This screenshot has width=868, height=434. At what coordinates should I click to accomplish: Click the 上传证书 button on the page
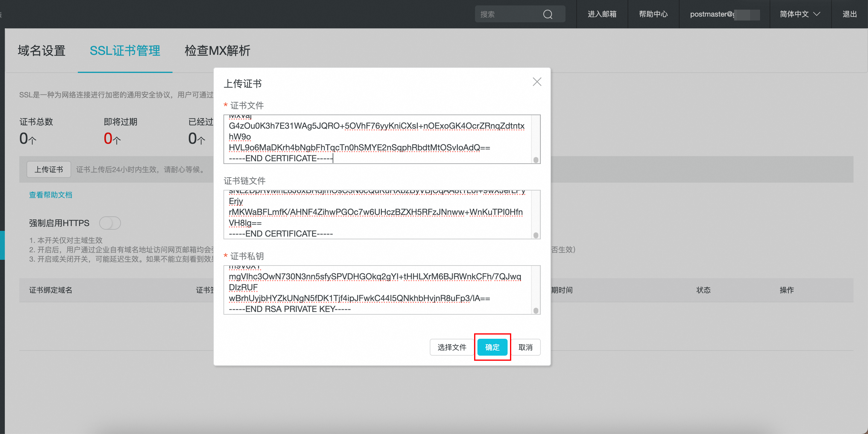[49, 169]
